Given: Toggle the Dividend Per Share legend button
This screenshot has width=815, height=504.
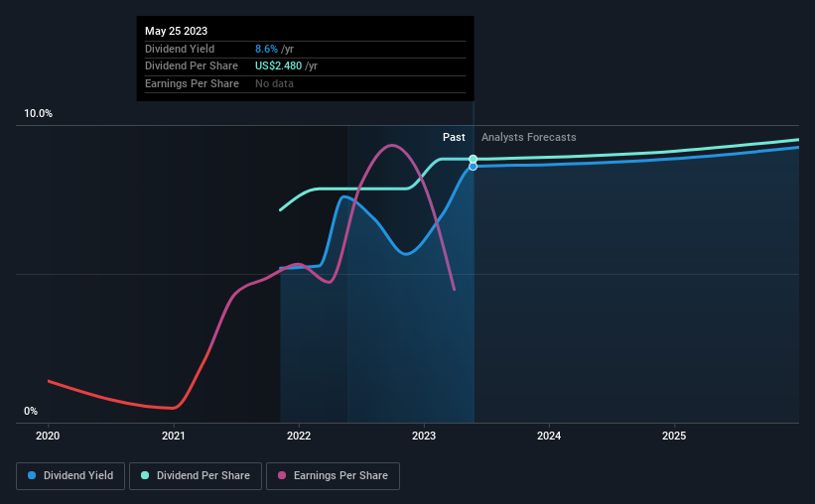Looking at the screenshot, I should 196,476.
